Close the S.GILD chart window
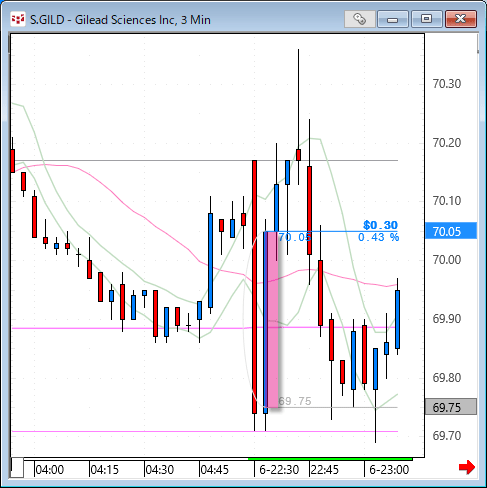Image resolution: width=487 pixels, height=488 pixels. tap(461, 19)
